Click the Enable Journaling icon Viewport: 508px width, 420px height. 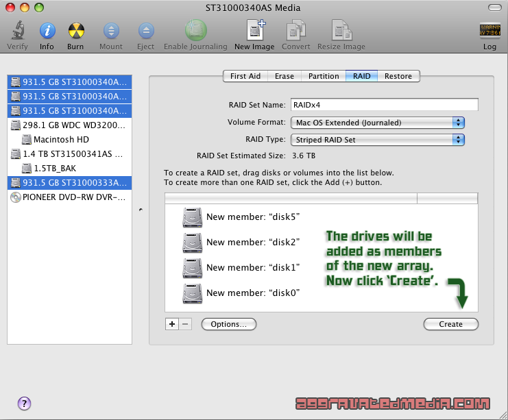tap(195, 30)
